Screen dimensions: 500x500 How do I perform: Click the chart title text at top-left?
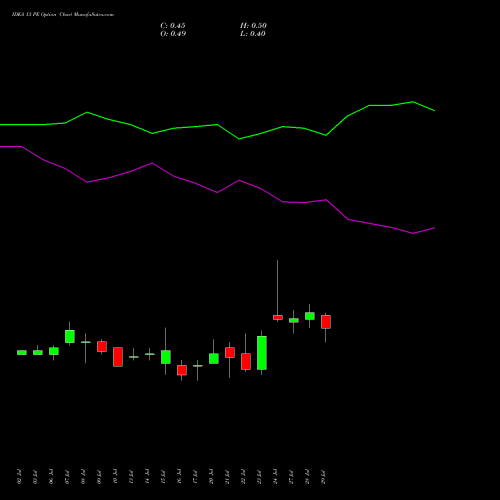pyautogui.click(x=63, y=15)
